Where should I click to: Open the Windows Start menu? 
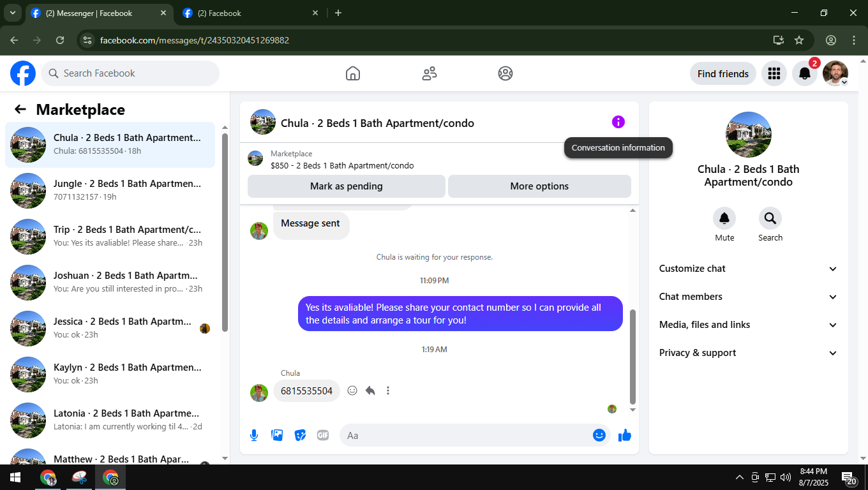coord(15,477)
